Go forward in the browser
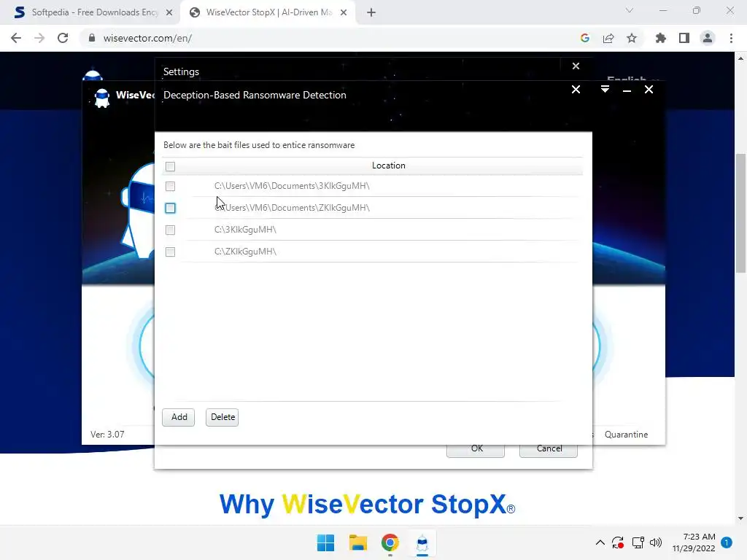This screenshot has height=560, width=747. click(x=39, y=38)
